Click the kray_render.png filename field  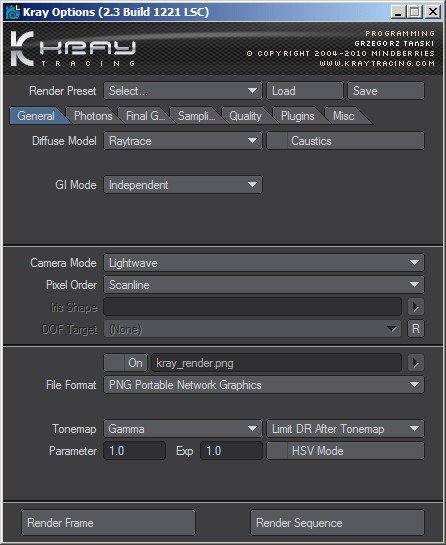277,363
